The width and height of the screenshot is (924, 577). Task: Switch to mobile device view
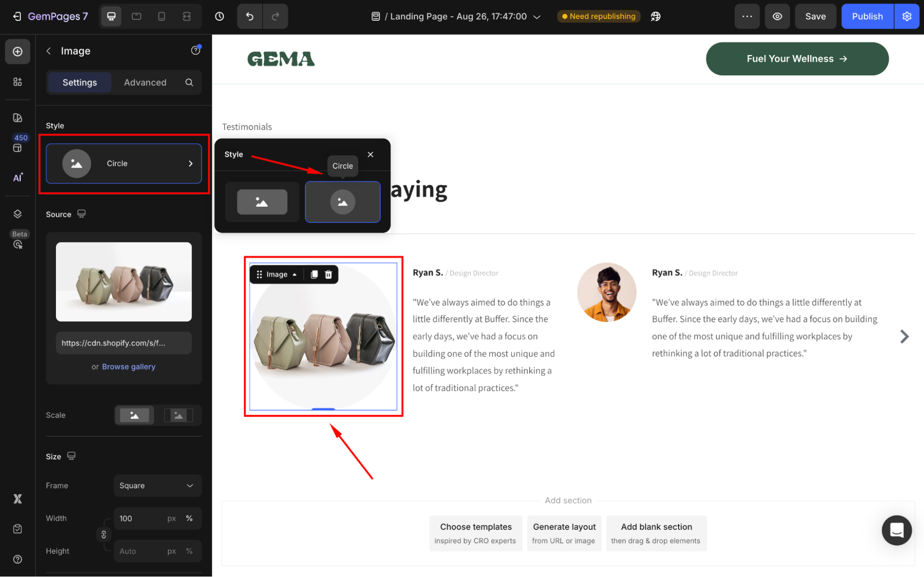[x=161, y=17]
